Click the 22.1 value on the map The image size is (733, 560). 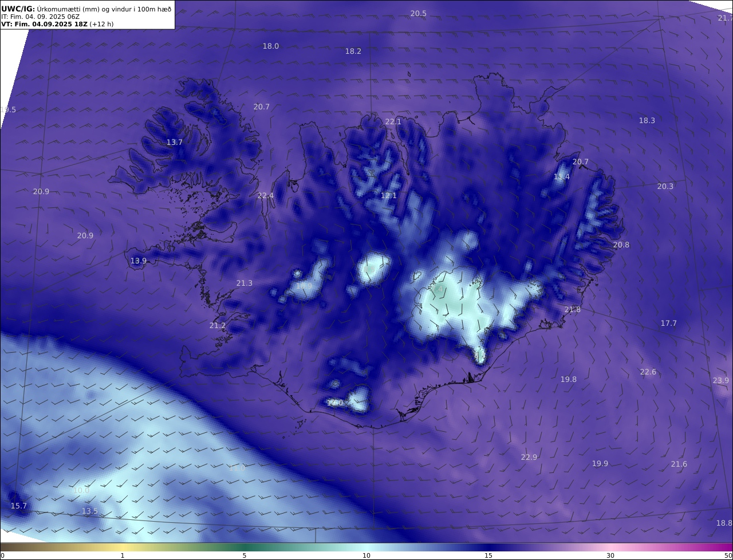tap(393, 121)
